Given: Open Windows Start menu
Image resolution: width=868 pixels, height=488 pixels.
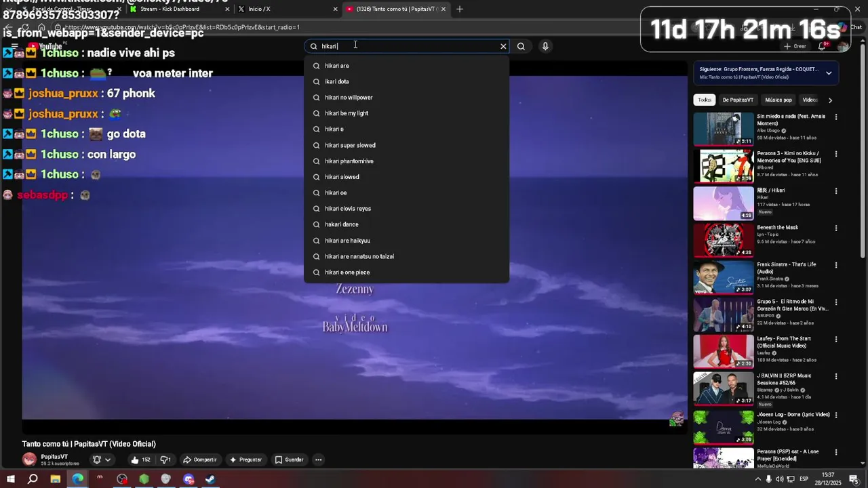Looking at the screenshot, I should 10,479.
